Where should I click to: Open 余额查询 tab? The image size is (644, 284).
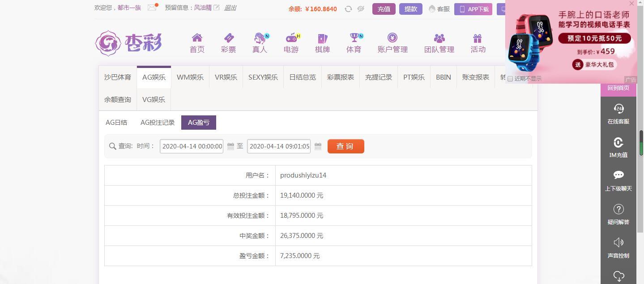pos(118,100)
